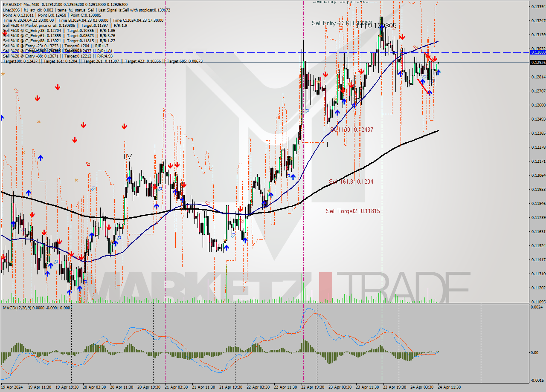
Task: Click the 0.12171 price axis value
Action: [x=538, y=161]
